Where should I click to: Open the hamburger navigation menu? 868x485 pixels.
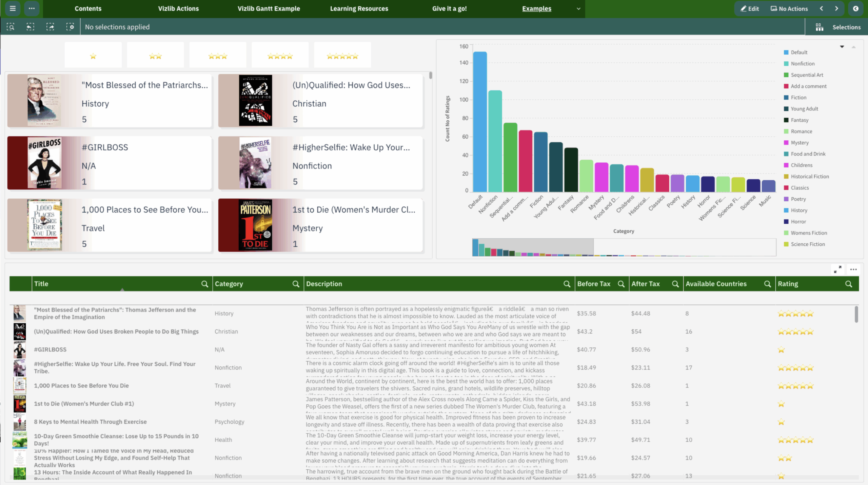(13, 9)
